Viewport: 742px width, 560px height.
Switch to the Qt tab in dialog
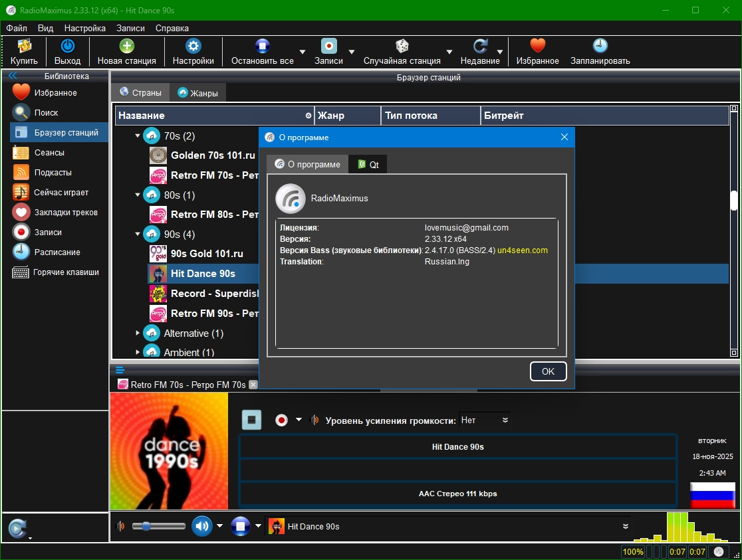pos(368,164)
